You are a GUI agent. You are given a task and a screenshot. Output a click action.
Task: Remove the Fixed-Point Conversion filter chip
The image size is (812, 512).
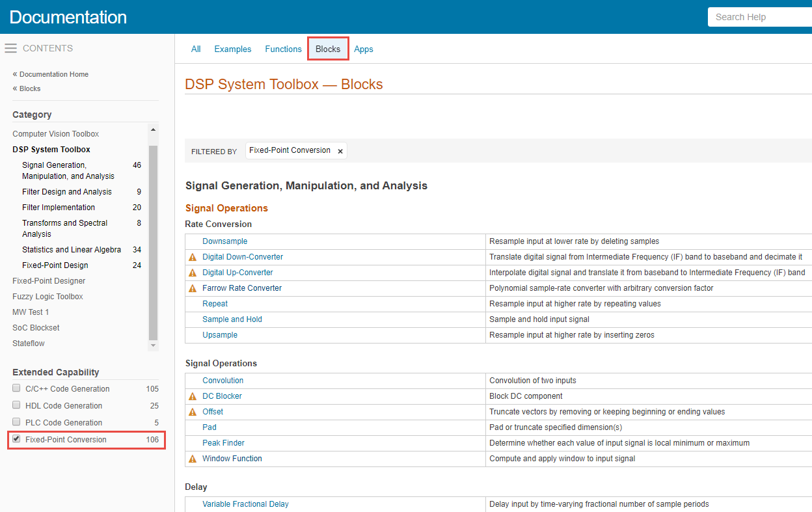pos(340,150)
